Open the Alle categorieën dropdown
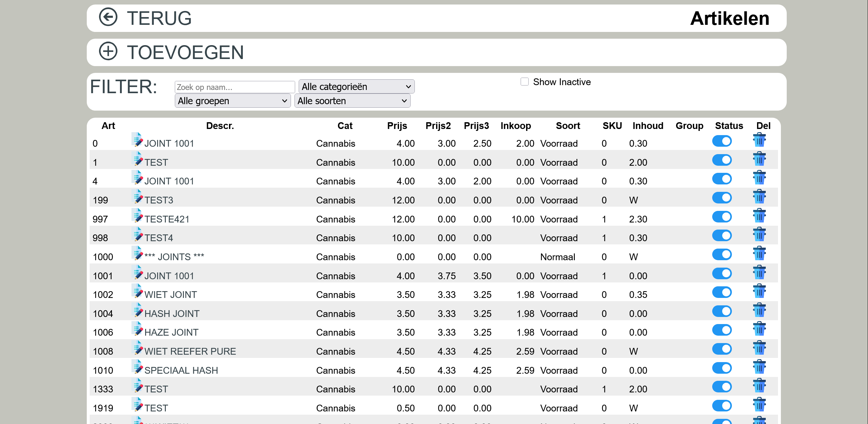Screen dimensions: 868x424 tap(356, 86)
